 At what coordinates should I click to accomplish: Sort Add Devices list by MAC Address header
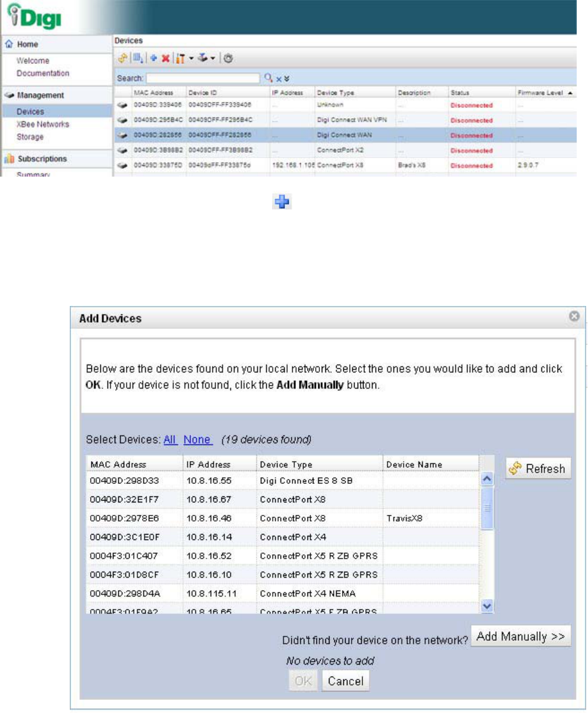click(x=135, y=464)
